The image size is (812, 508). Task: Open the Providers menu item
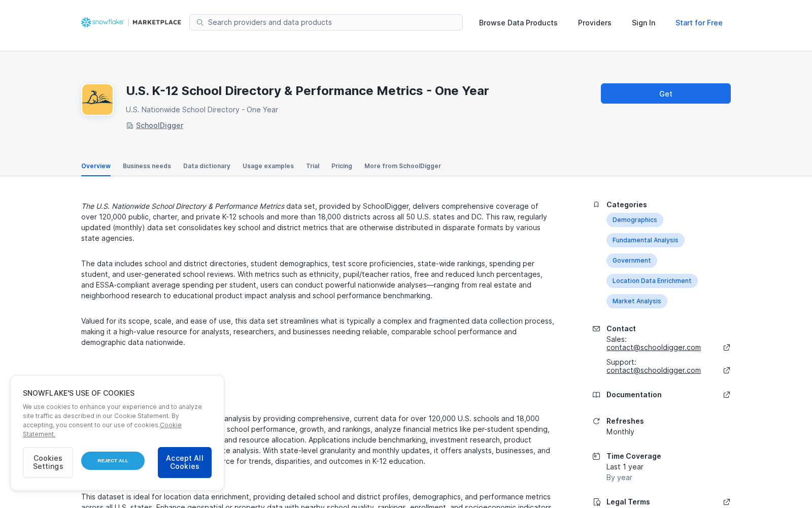click(594, 23)
